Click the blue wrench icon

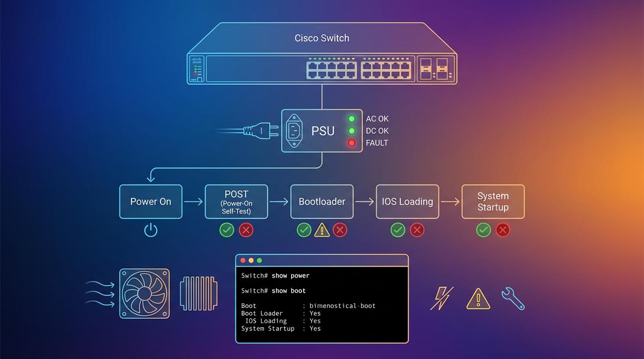pos(513,298)
